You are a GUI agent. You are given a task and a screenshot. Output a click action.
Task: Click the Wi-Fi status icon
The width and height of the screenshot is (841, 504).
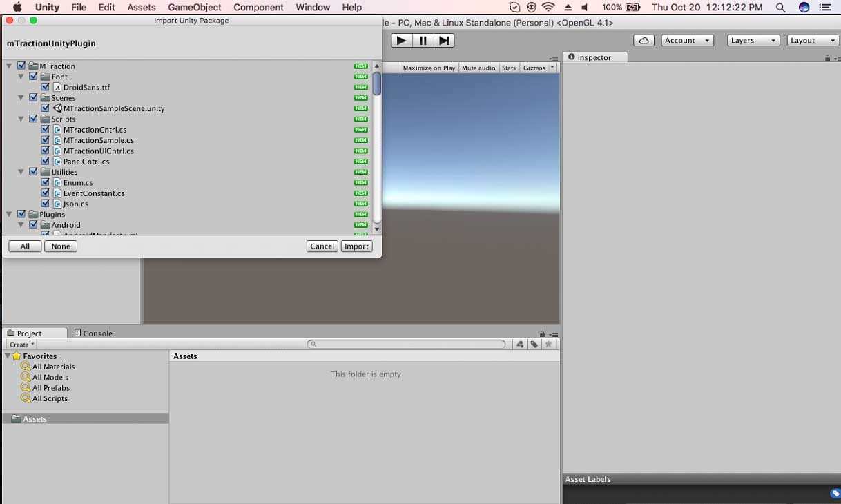click(549, 8)
